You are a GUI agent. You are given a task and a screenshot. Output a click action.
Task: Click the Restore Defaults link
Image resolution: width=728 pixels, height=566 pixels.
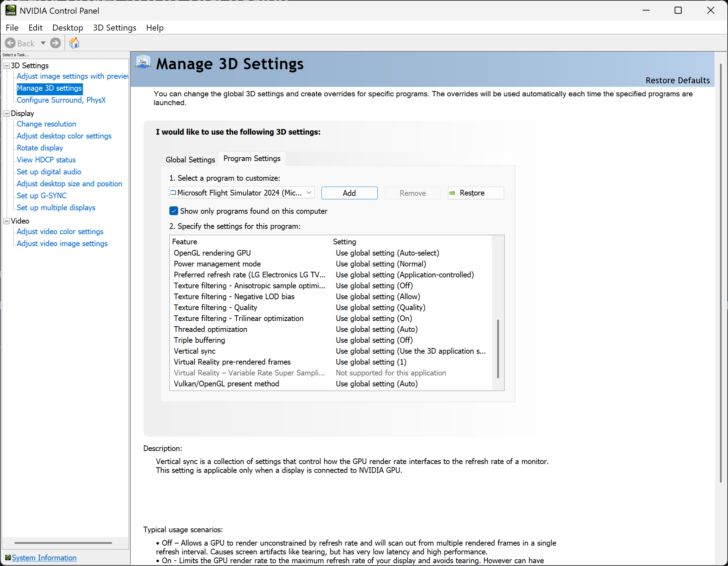[678, 81]
